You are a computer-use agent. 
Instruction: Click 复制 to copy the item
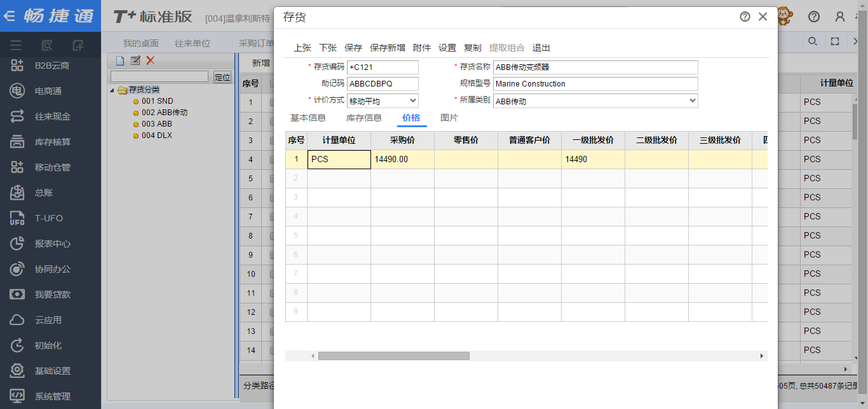click(x=473, y=48)
